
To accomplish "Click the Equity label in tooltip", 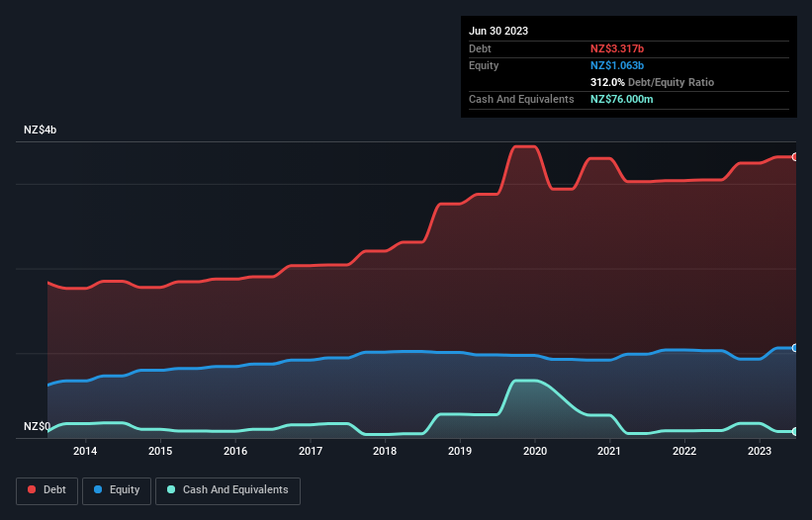I will coord(484,65).
